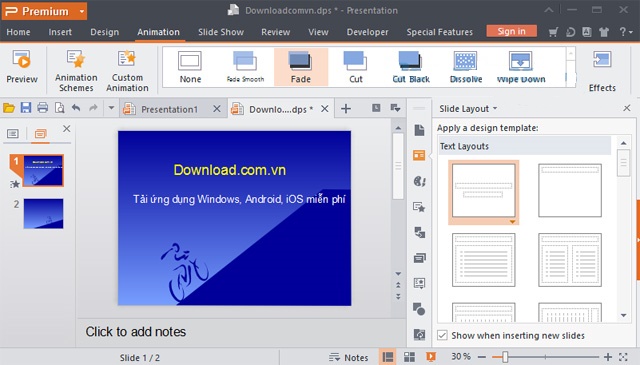Click zoom in plus button
The width and height of the screenshot is (640, 365).
pos(608,357)
